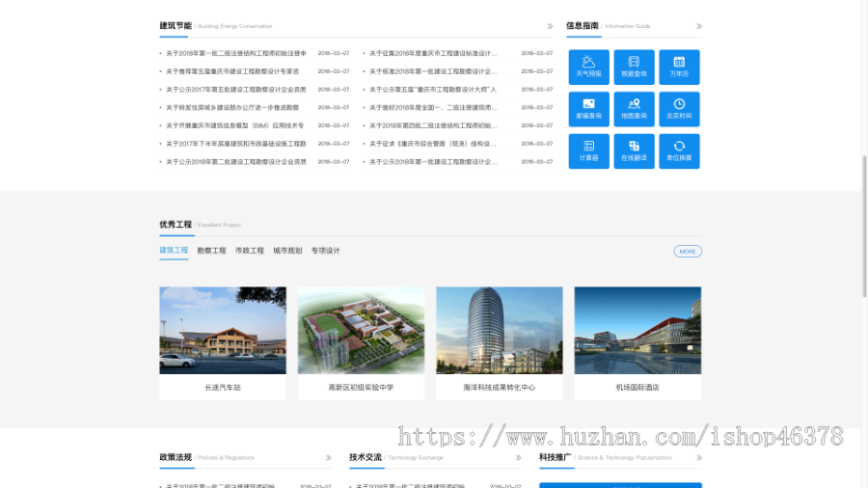This screenshot has height=488, width=868.
Task: Open notice 关于开展重庆市建筑信息模型（BIM）应用技术专
Action: coord(234,125)
